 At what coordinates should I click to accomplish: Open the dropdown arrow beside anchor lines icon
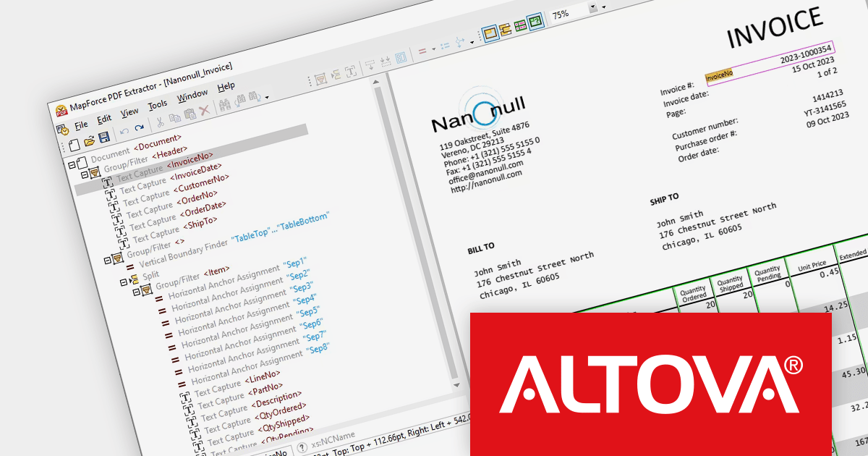(x=433, y=49)
